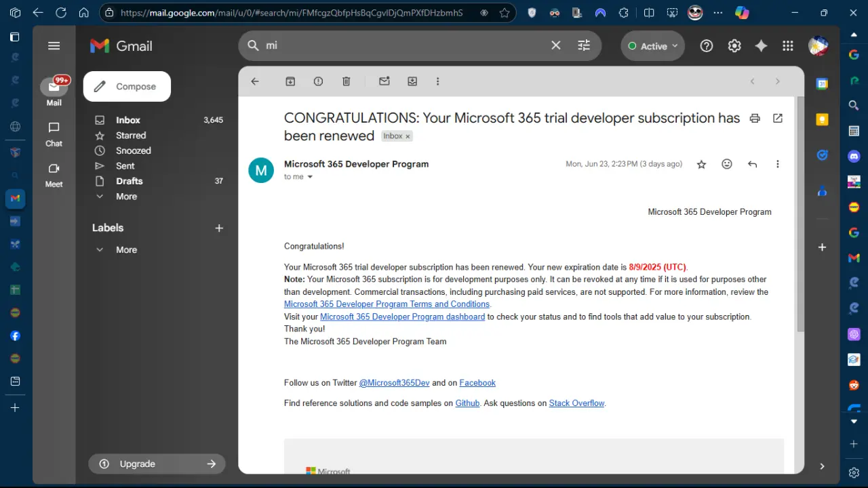Clear the search query with the X
The width and height of the screenshot is (868, 488).
pyautogui.click(x=556, y=45)
